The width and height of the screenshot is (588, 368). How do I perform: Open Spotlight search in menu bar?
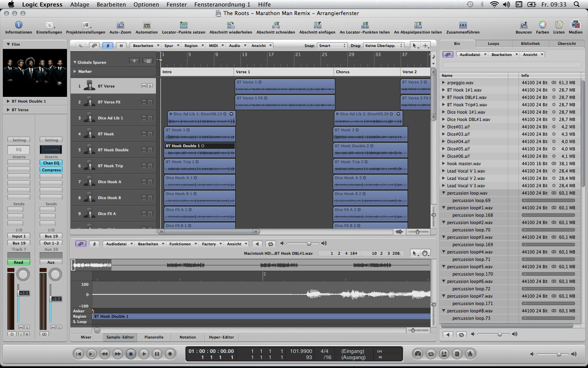point(576,4)
